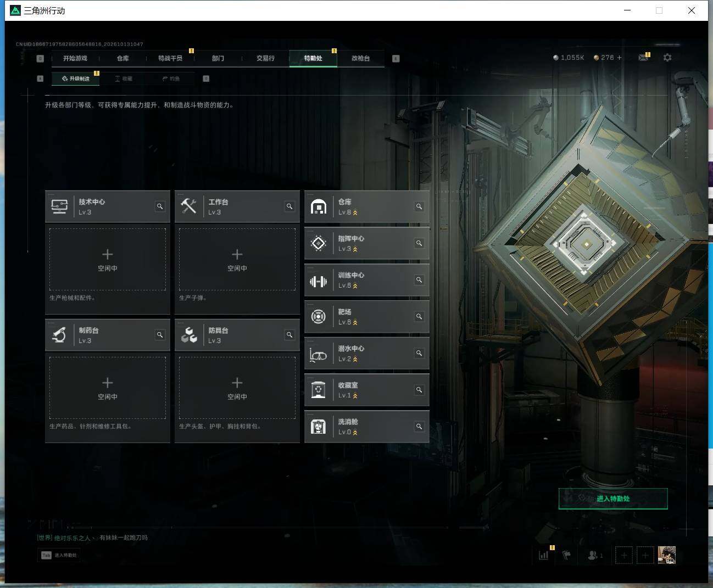
Task: Open the 防具台 空闲中 production slot
Action: point(237,388)
